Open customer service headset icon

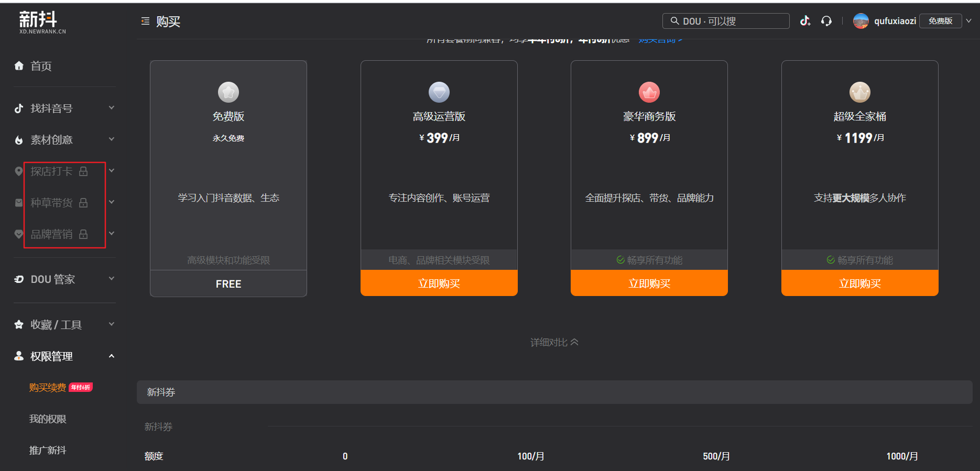click(826, 21)
